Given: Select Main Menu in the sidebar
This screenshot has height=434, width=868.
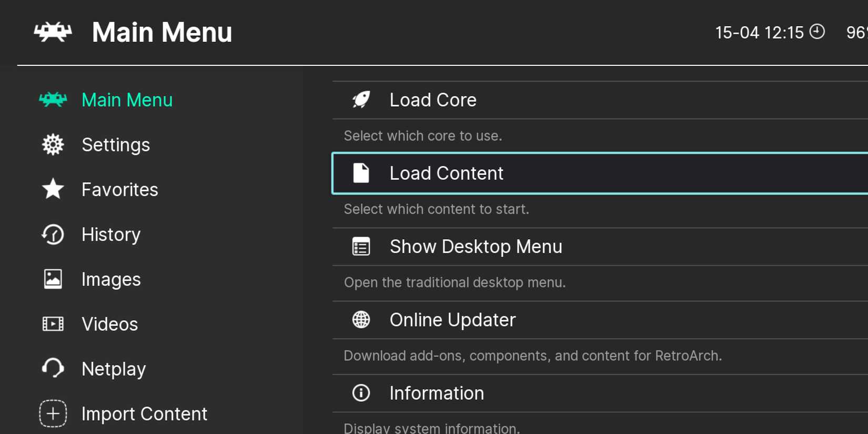Looking at the screenshot, I should [x=127, y=100].
